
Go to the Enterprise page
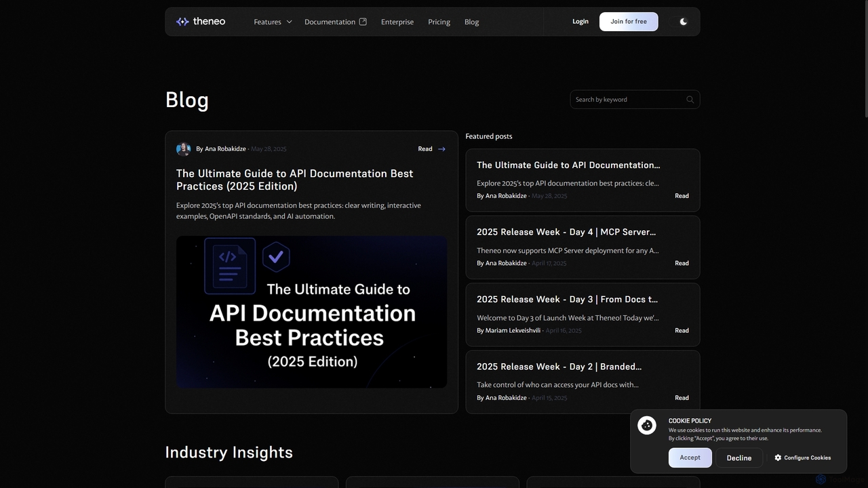[397, 22]
